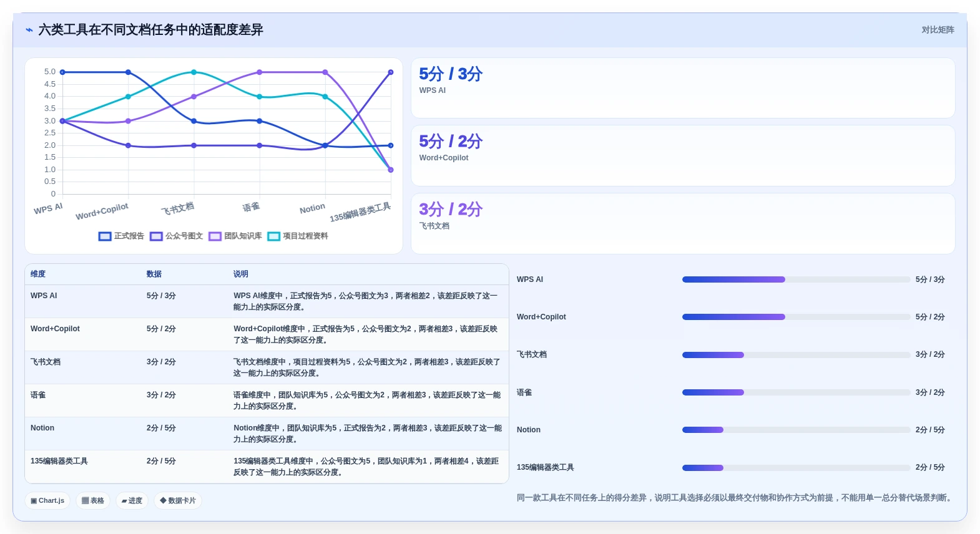Click the 数据卡片 tag chip
Image resolution: width=980 pixels, height=534 pixels.
pyautogui.click(x=178, y=501)
